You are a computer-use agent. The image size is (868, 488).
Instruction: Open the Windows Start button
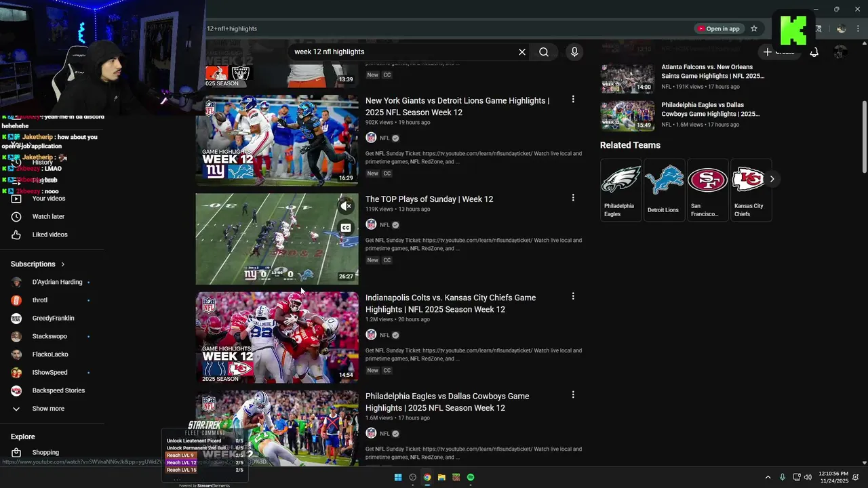pyautogui.click(x=398, y=477)
